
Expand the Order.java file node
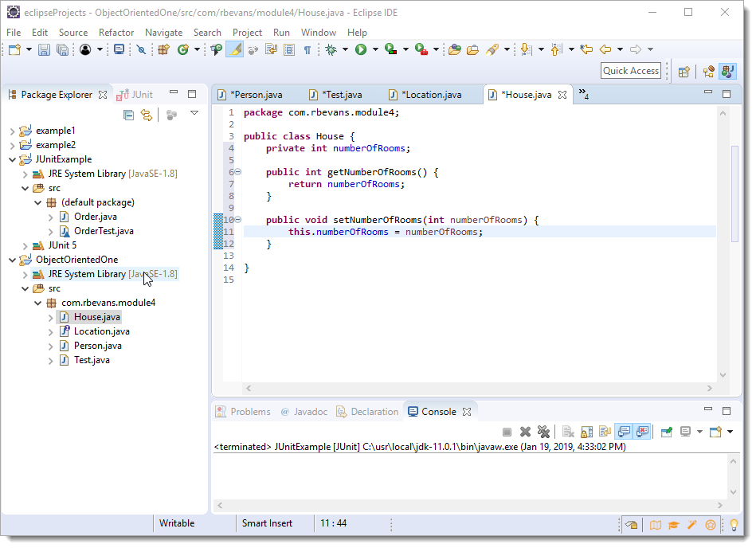pos(51,217)
